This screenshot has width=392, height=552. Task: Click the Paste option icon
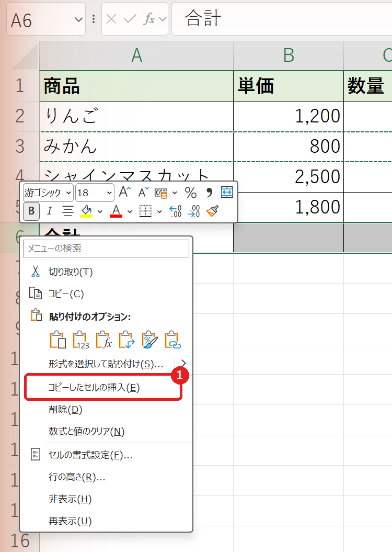pos(58,340)
